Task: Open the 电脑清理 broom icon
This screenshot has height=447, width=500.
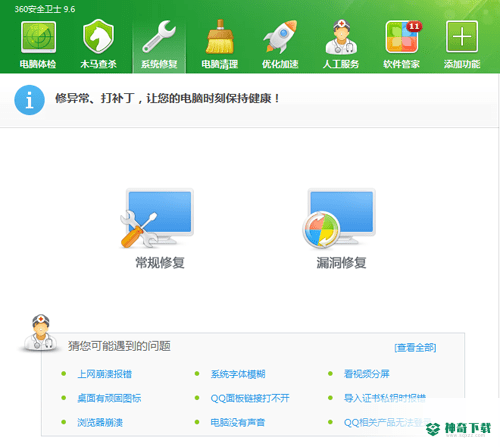Action: point(220,37)
